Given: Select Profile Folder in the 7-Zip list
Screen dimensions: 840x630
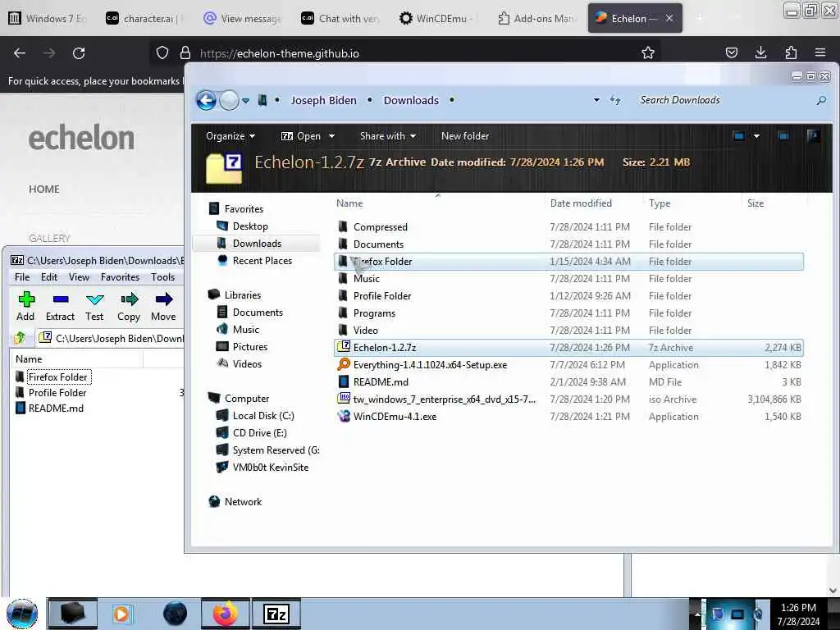Looking at the screenshot, I should [57, 393].
